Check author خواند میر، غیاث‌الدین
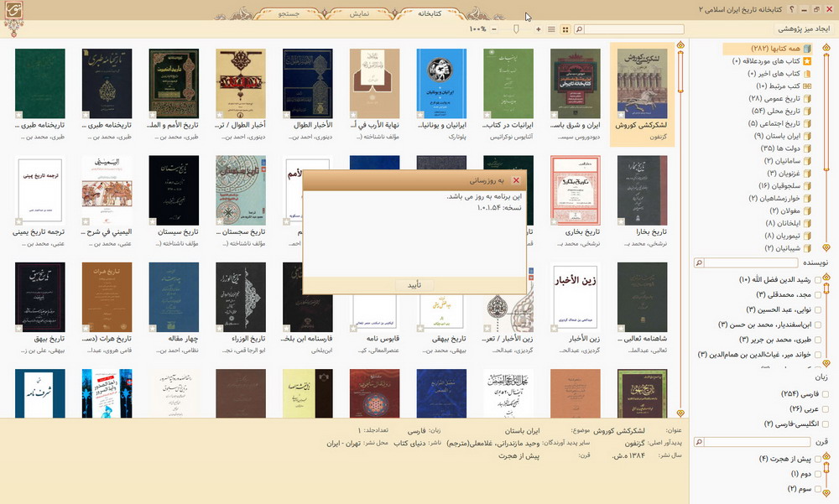839x504 pixels. pos(817,355)
